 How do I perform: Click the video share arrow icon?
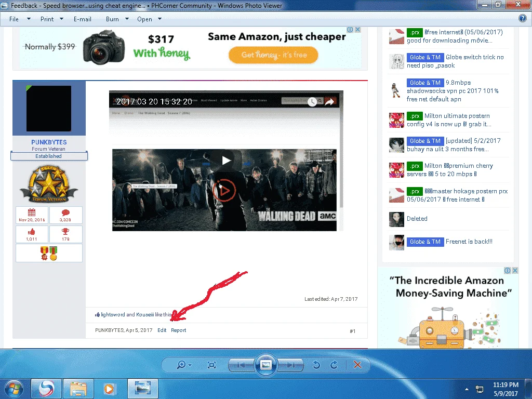(329, 101)
